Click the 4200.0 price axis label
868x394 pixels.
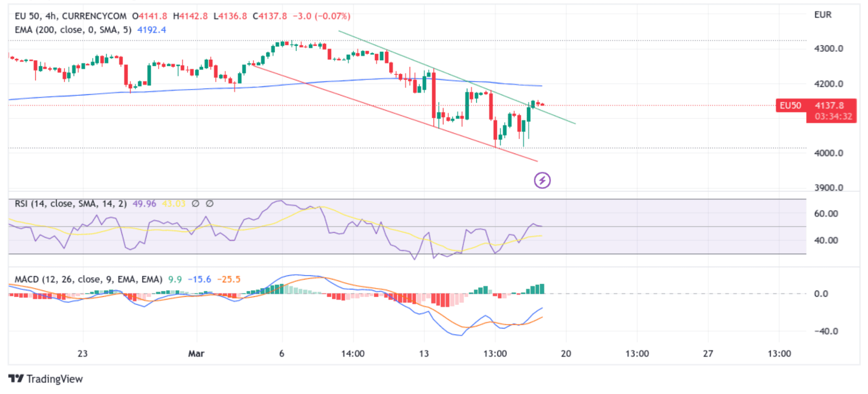tap(828, 84)
